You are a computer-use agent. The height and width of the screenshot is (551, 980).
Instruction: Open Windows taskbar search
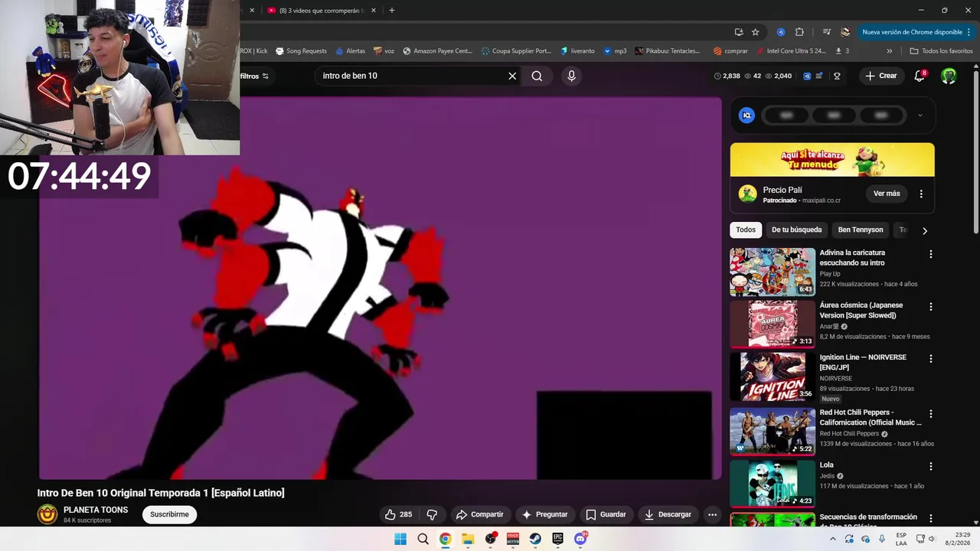tap(423, 539)
